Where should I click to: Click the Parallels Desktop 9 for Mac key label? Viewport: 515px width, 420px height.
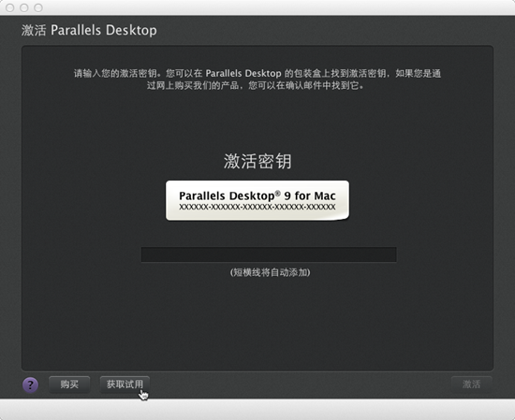coord(257,200)
